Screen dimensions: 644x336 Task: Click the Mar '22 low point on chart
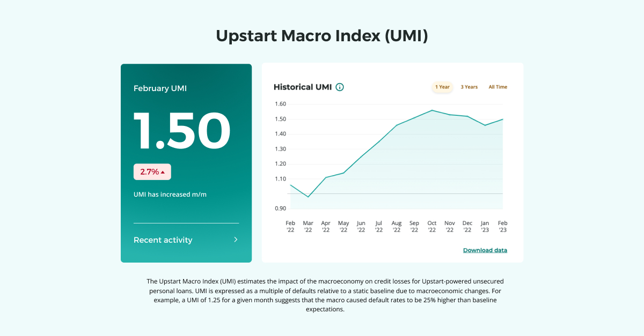(308, 197)
